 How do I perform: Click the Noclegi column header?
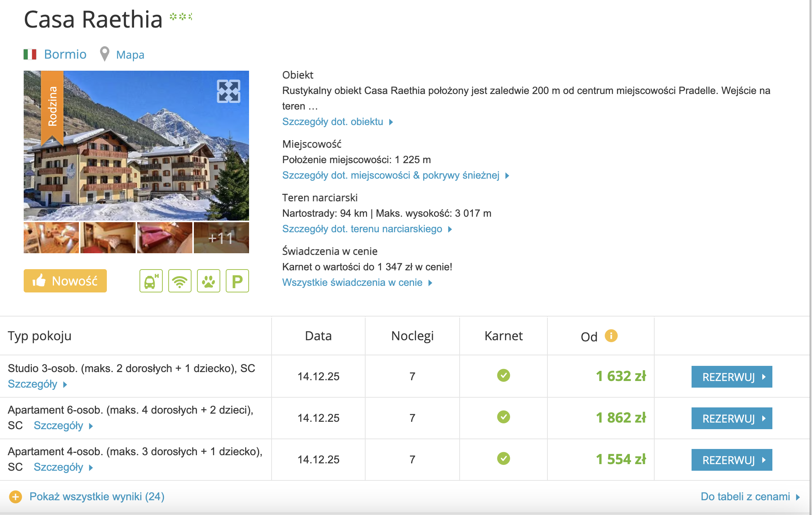[x=412, y=336]
